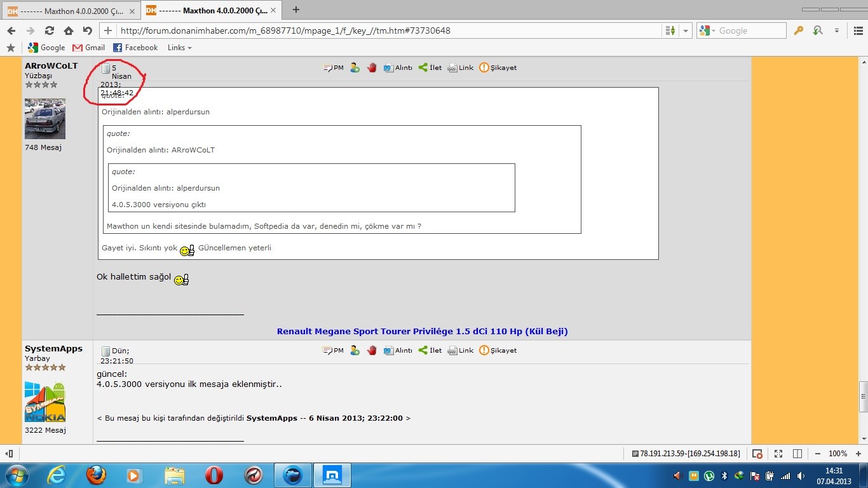868x488 pixels.
Task: Expand the Links bookmarks folder
Action: pyautogui.click(x=179, y=48)
